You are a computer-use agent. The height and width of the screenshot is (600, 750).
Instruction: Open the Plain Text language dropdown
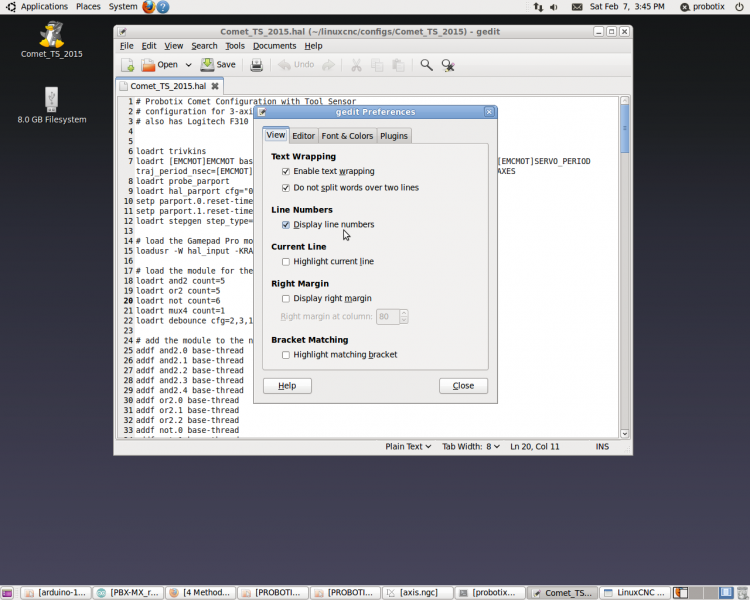[x=409, y=447]
